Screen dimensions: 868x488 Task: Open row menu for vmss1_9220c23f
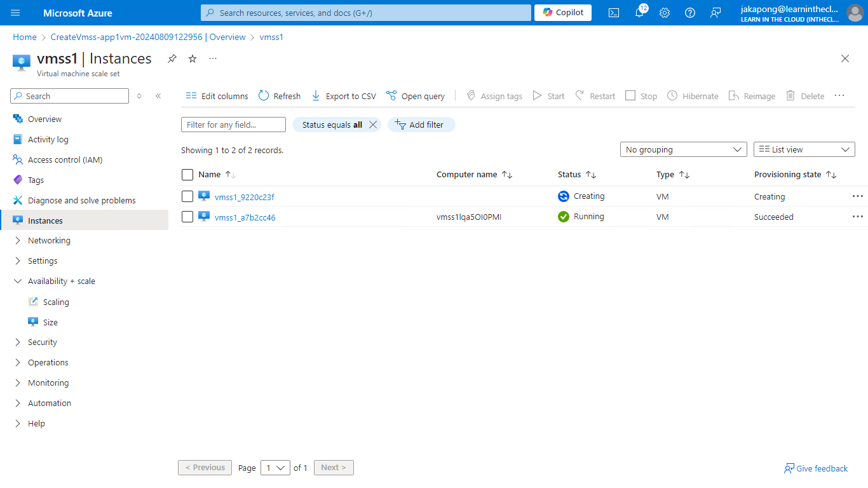[858, 196]
